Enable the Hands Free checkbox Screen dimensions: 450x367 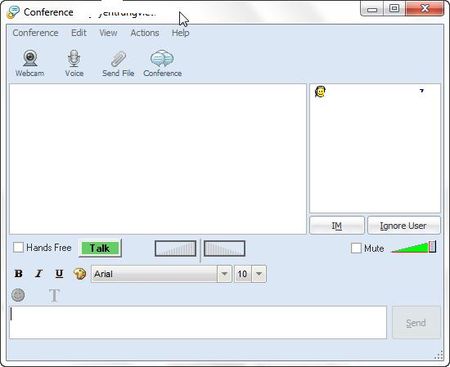(18, 247)
